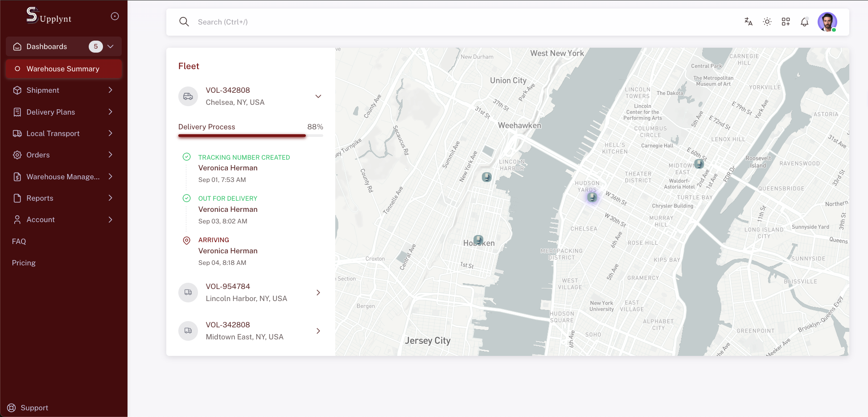Click the Orders menu label
The image size is (868, 417).
(38, 155)
